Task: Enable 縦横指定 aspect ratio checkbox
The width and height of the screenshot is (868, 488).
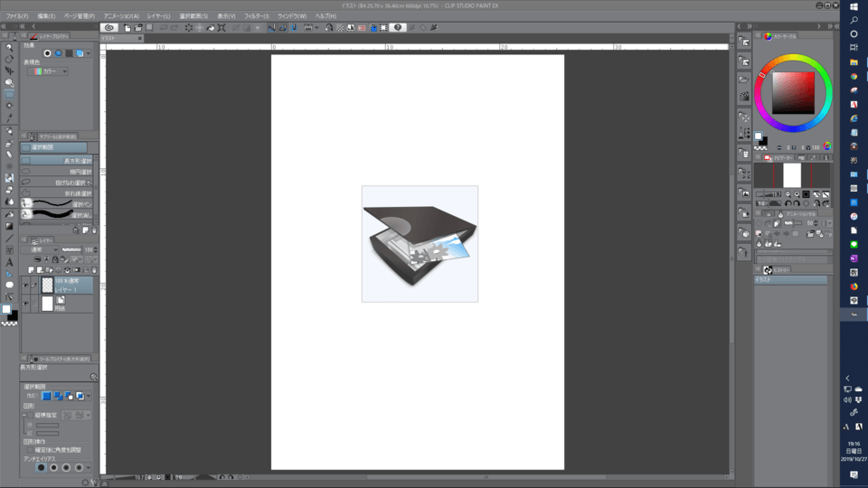Action: coord(31,415)
